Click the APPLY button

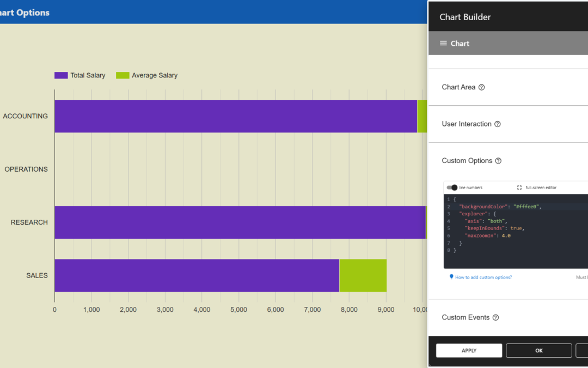click(469, 351)
